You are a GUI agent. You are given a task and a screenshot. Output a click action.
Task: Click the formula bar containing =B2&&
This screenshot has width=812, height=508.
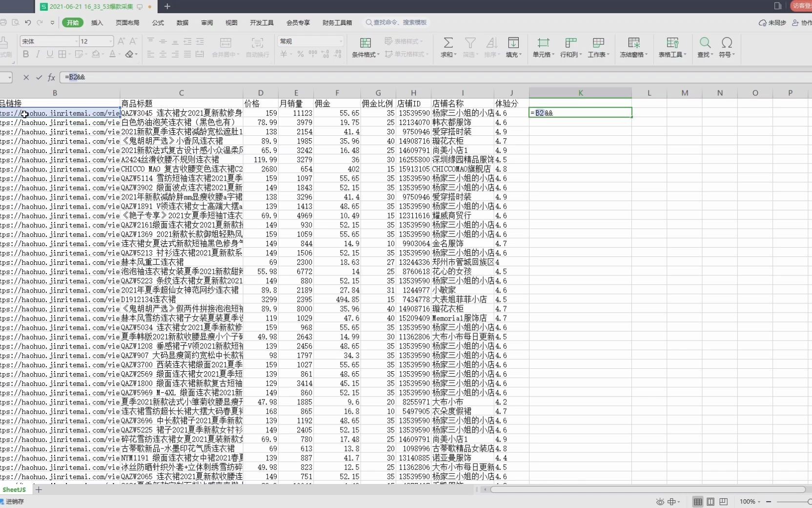[436, 77]
